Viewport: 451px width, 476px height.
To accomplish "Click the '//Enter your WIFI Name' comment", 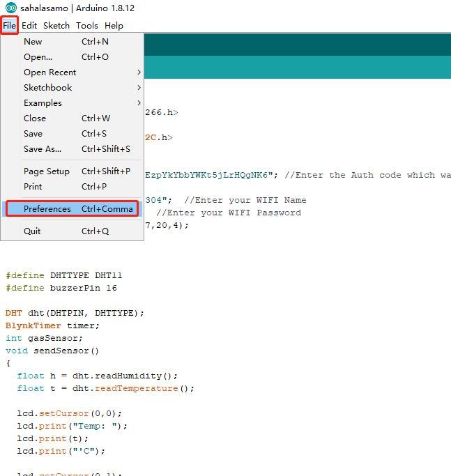I will click(x=245, y=200).
